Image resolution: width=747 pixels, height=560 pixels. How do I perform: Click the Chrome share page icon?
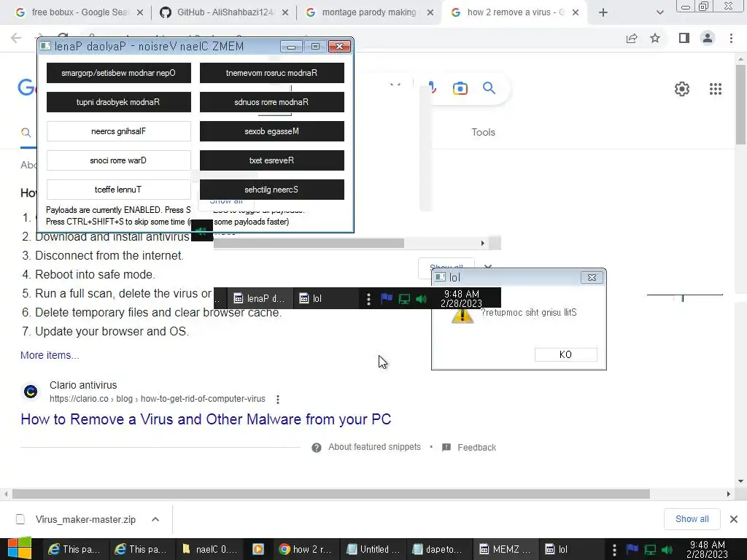pos(632,38)
